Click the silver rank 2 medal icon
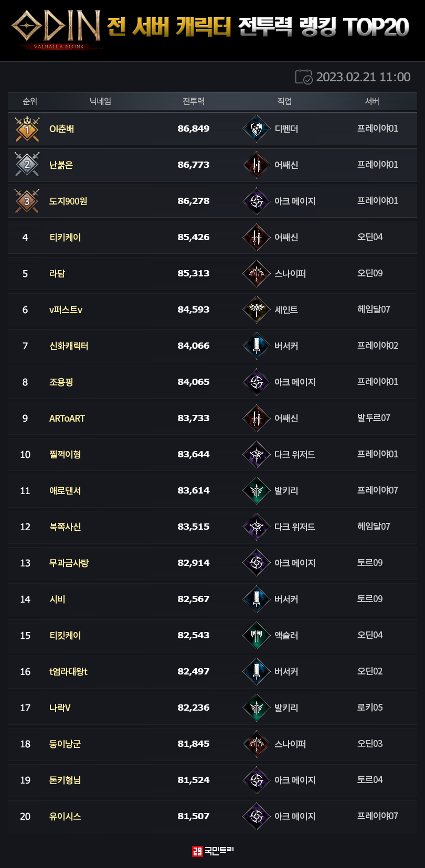425x868 pixels. (27, 165)
